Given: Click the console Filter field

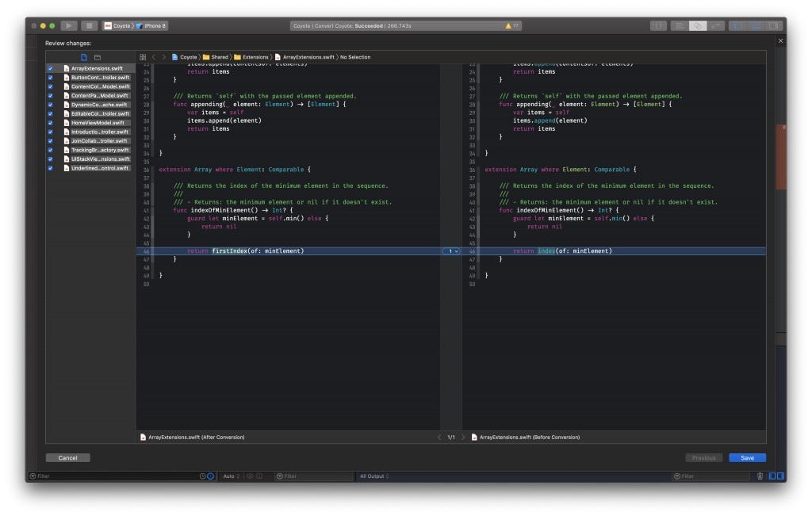Looking at the screenshot, I should coord(711,476).
